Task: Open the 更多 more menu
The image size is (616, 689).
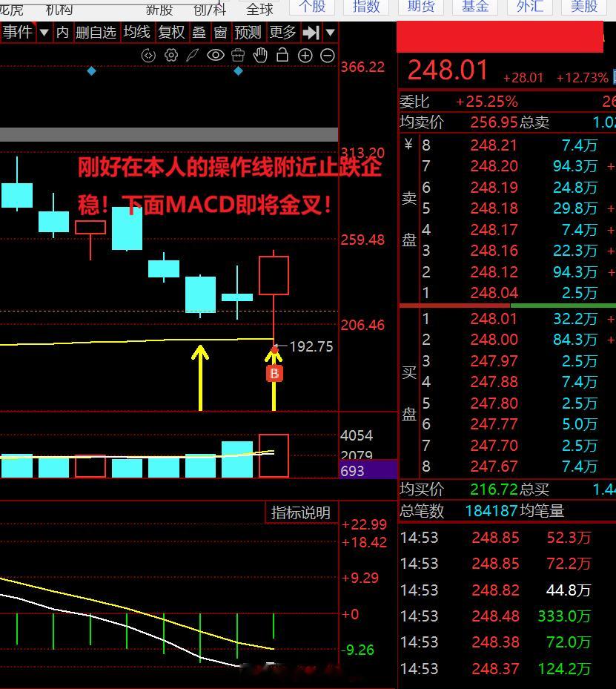Action: (x=282, y=32)
